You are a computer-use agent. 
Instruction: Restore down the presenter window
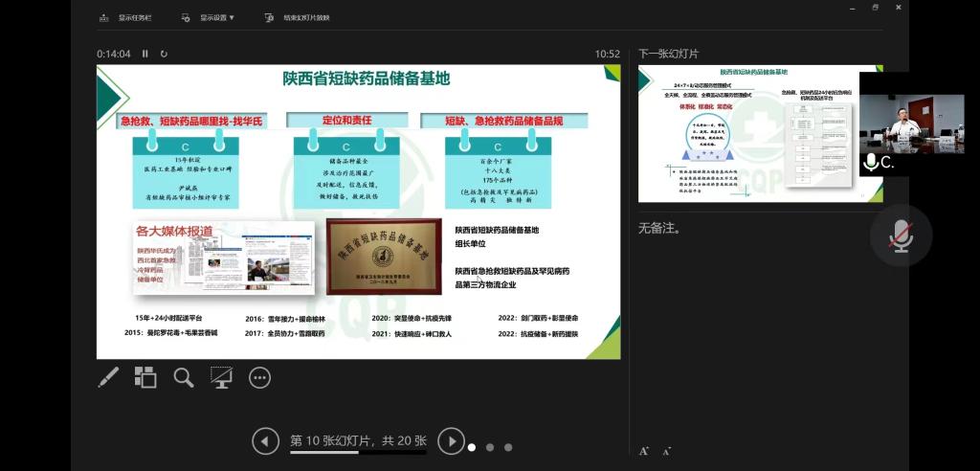point(875,8)
